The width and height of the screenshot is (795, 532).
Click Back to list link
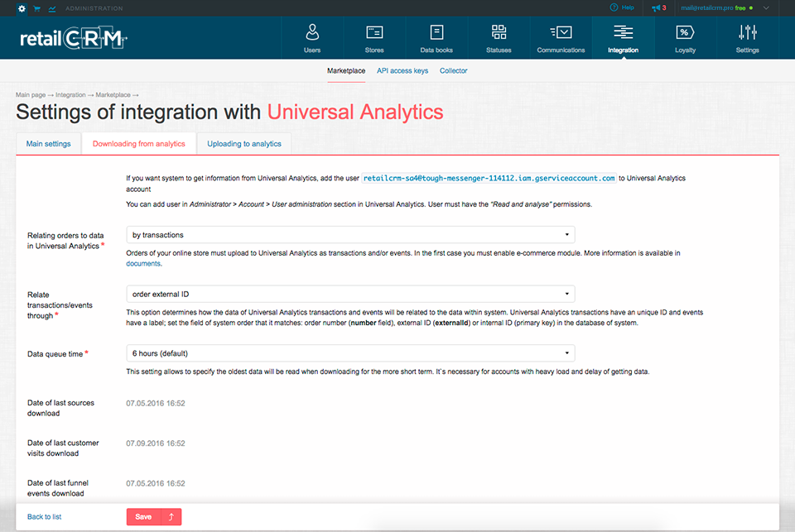click(44, 517)
